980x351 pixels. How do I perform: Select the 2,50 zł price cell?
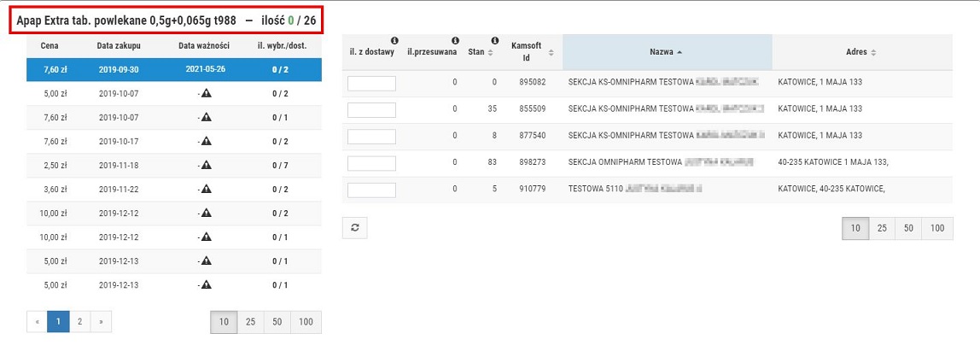pyautogui.click(x=55, y=166)
